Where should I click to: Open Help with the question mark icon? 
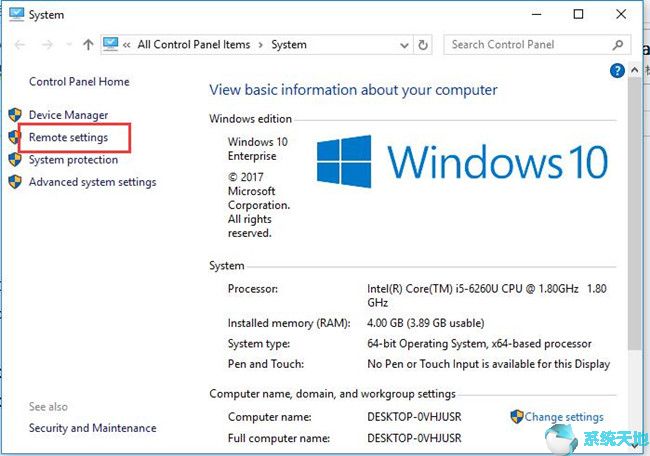[x=617, y=71]
